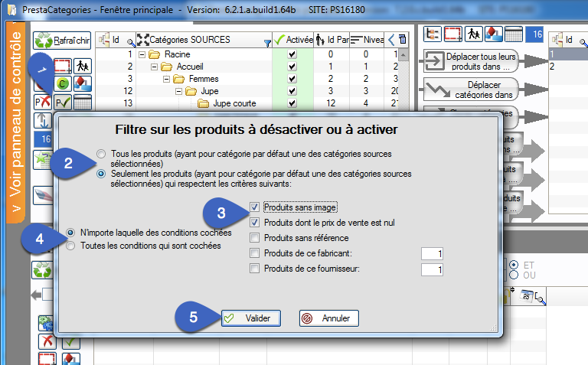
Task: Click the green and blue gears icon
Action: (x=46, y=323)
